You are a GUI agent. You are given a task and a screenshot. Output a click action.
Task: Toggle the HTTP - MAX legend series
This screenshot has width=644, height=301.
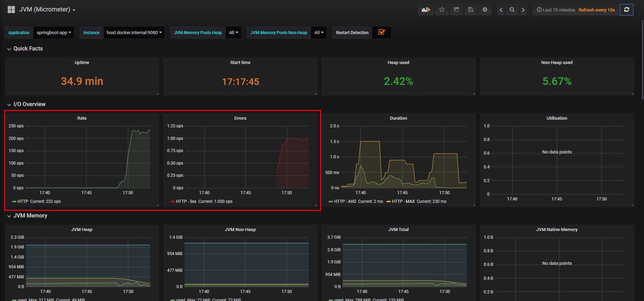(403, 201)
